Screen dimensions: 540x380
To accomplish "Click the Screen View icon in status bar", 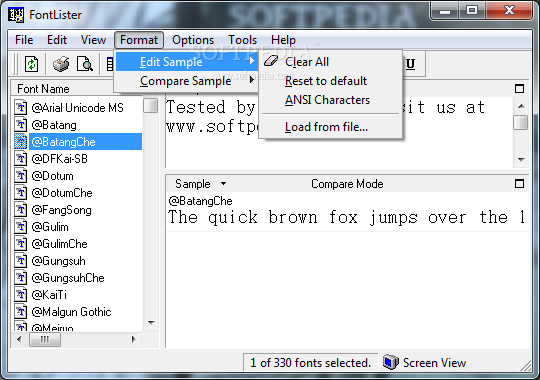I will coord(391,362).
